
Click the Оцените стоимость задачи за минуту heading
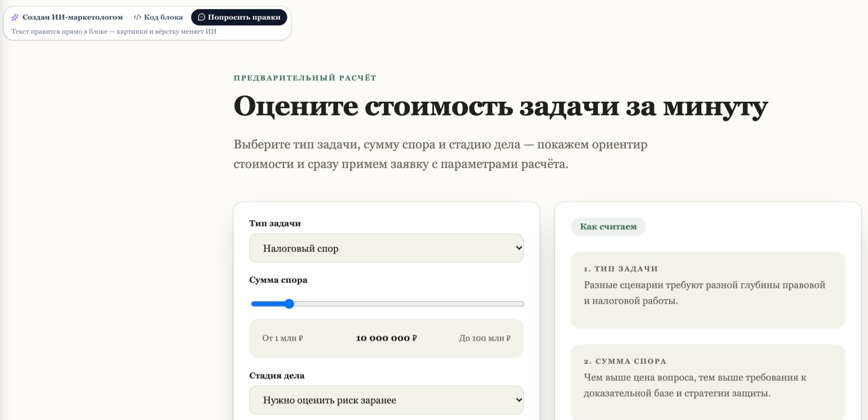tap(500, 106)
